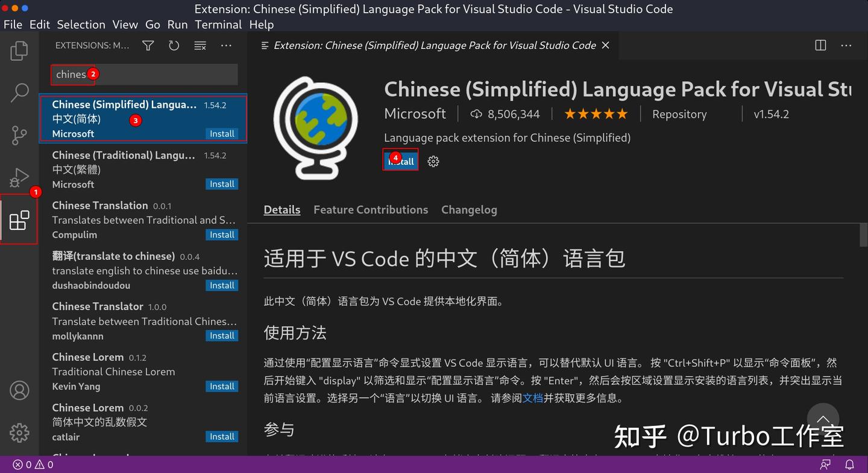The width and height of the screenshot is (868, 473).
Task: Clear the extension search input icon
Action: [200, 45]
